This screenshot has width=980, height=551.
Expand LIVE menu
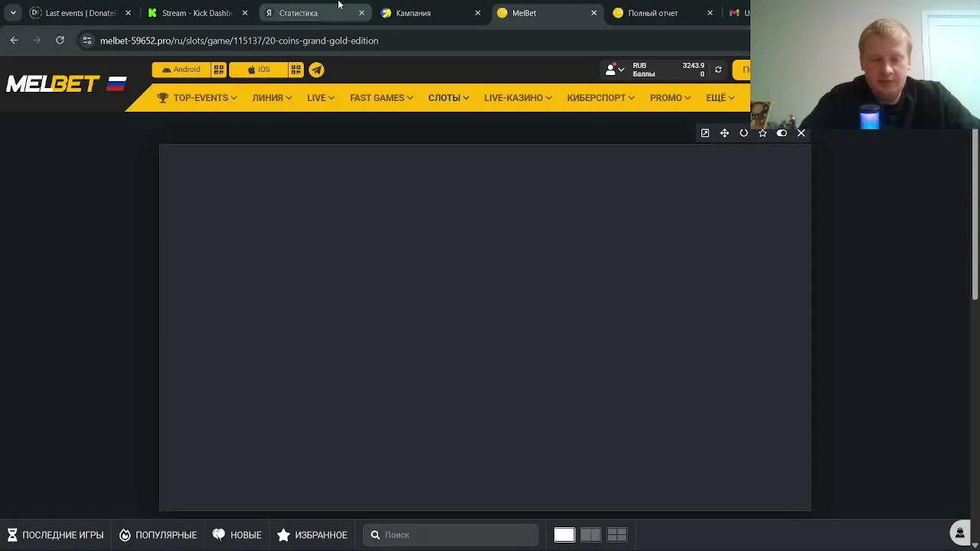click(x=321, y=98)
